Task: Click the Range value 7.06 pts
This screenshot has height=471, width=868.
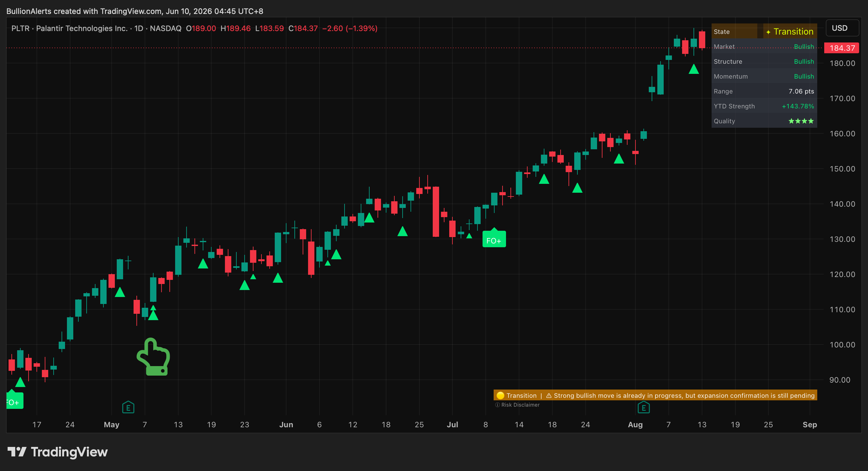Action: (801, 91)
